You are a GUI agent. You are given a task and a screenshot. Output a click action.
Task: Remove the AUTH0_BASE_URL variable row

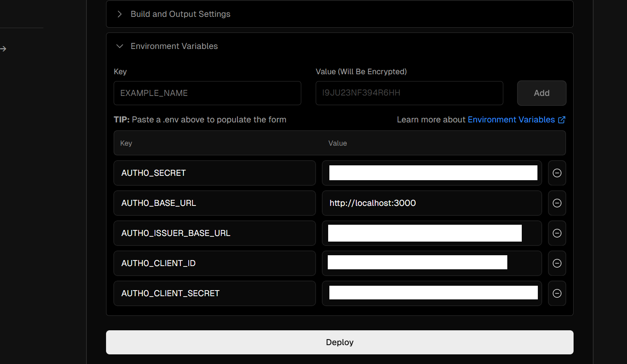point(557,203)
